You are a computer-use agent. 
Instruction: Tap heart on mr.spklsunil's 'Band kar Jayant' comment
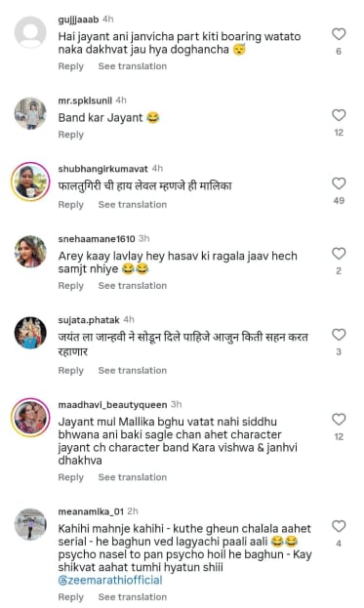click(x=339, y=115)
